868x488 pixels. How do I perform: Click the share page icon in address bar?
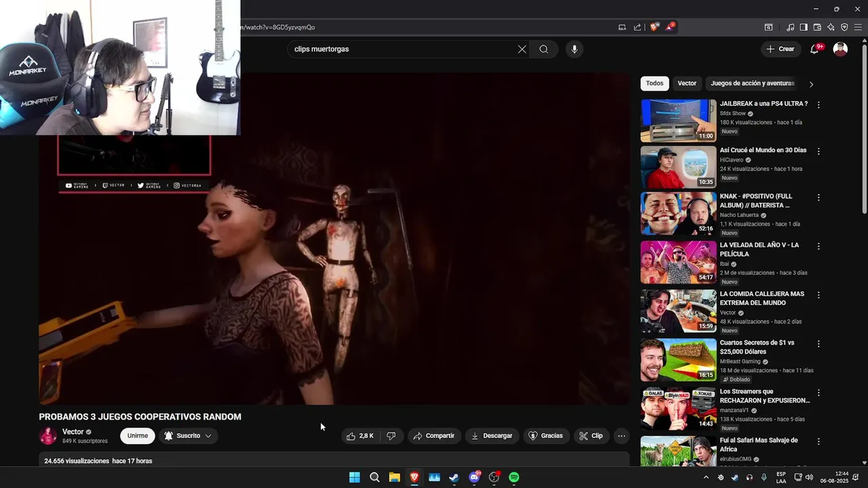click(x=637, y=27)
